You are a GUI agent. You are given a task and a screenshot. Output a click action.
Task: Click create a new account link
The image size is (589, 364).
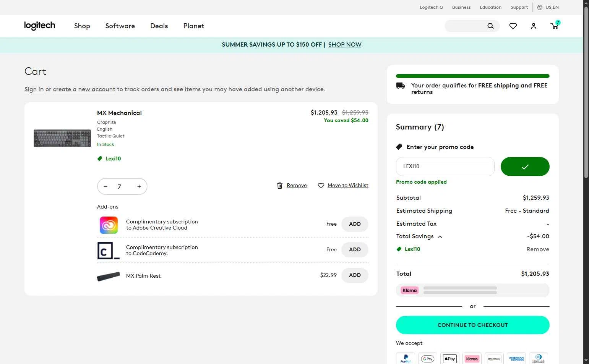coord(84,89)
